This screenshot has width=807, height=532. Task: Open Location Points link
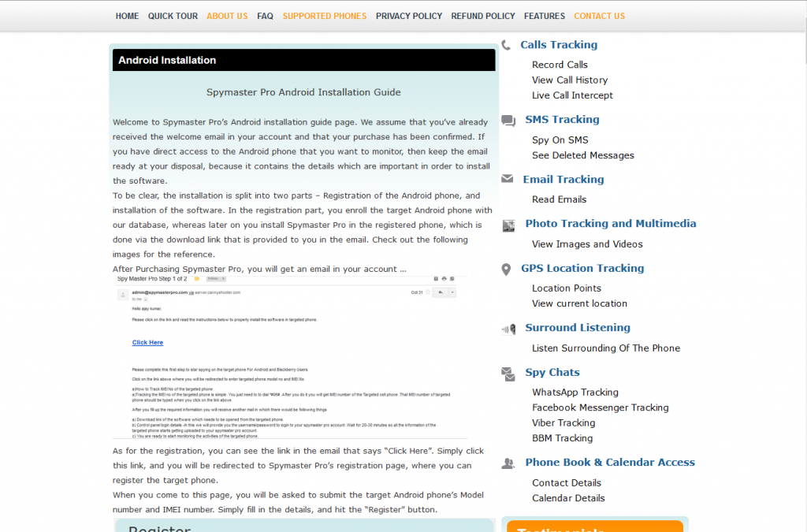click(566, 288)
